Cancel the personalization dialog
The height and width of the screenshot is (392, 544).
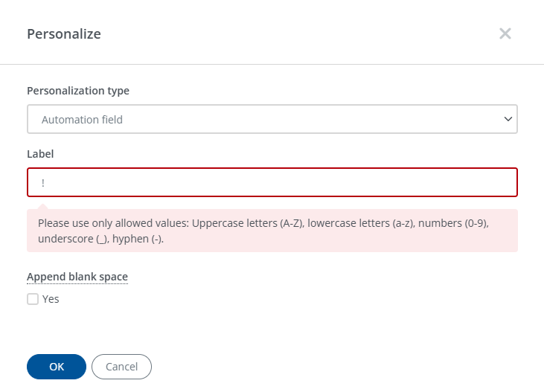tap(122, 367)
